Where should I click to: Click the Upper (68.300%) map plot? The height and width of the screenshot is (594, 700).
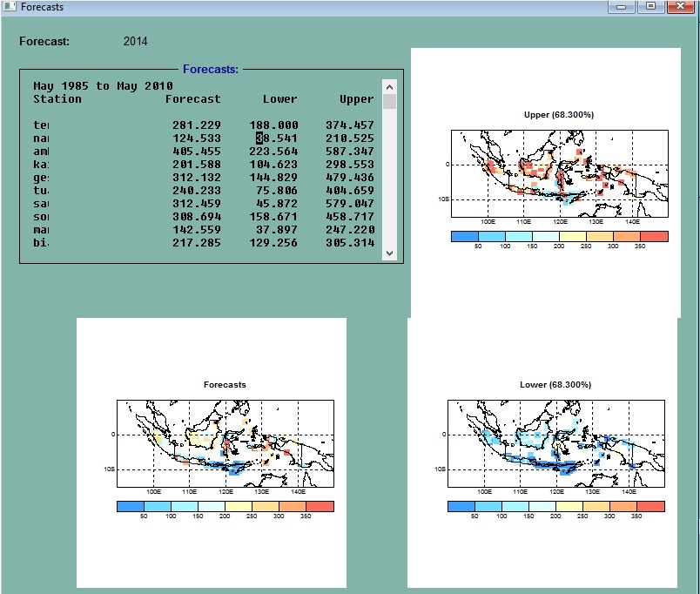point(559,173)
